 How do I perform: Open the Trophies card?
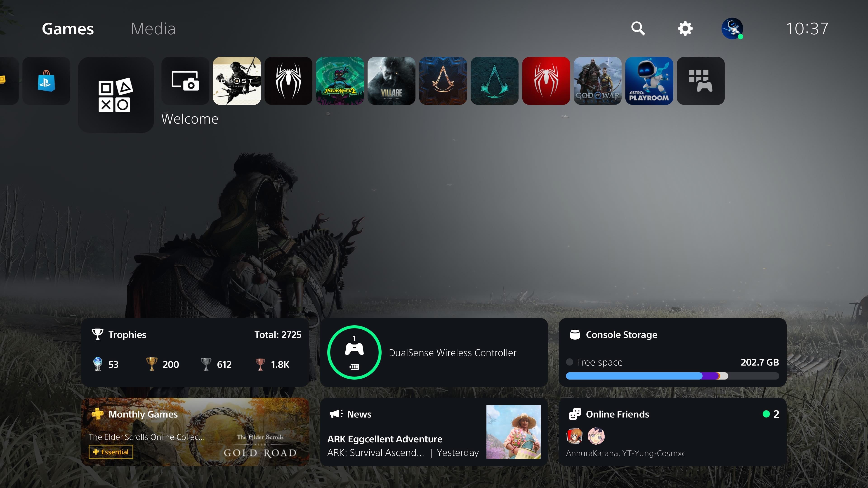coord(195,352)
